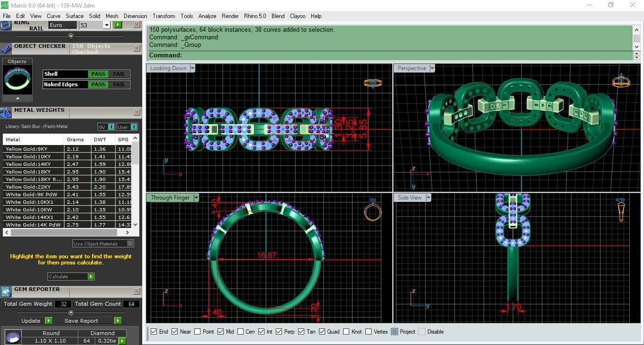Collapse Ring Rail options with round arrow
Screen dimensions: 644x345
[71, 36]
